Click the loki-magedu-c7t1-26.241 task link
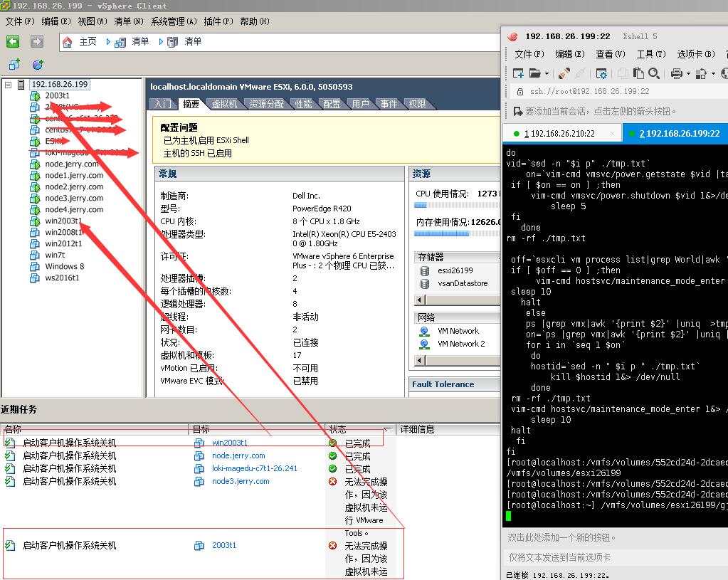The image size is (728, 580). point(255,468)
